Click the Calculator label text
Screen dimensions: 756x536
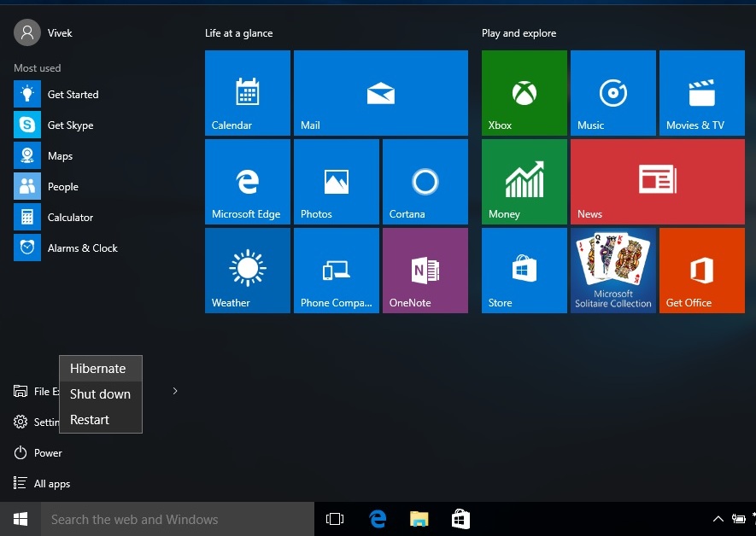70,217
